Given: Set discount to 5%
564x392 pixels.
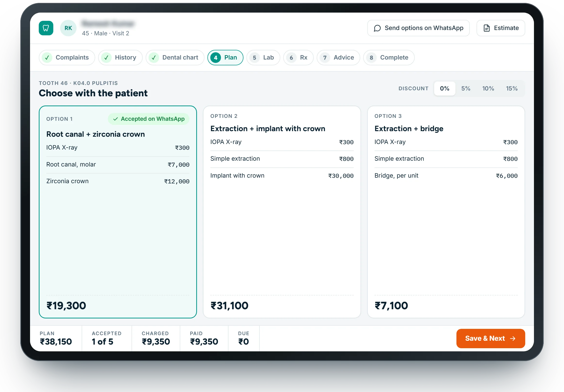Looking at the screenshot, I should (x=466, y=89).
